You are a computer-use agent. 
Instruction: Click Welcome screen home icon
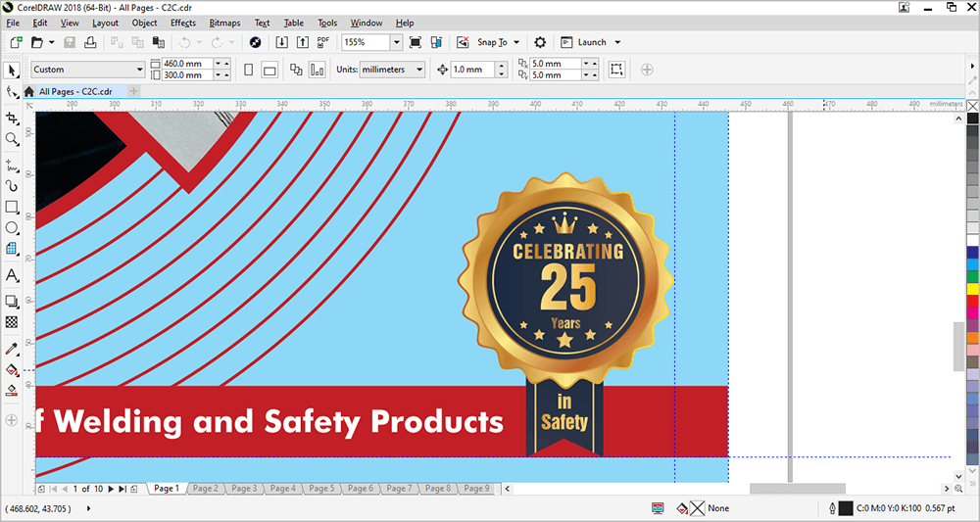point(28,92)
